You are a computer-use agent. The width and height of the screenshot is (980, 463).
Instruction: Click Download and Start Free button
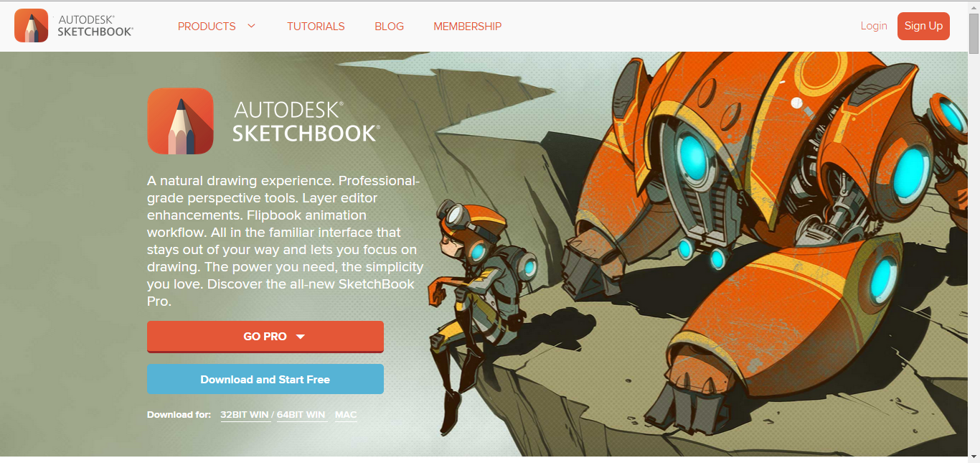point(265,379)
